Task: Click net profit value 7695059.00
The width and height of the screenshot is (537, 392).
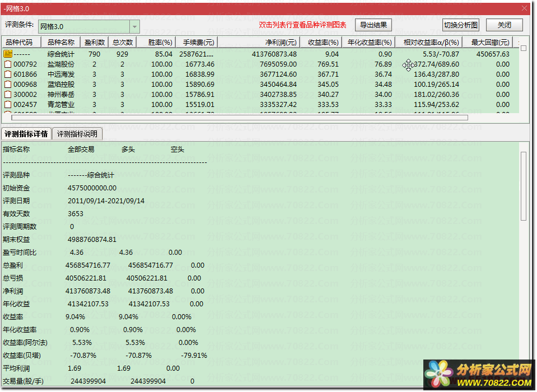Action: point(278,64)
